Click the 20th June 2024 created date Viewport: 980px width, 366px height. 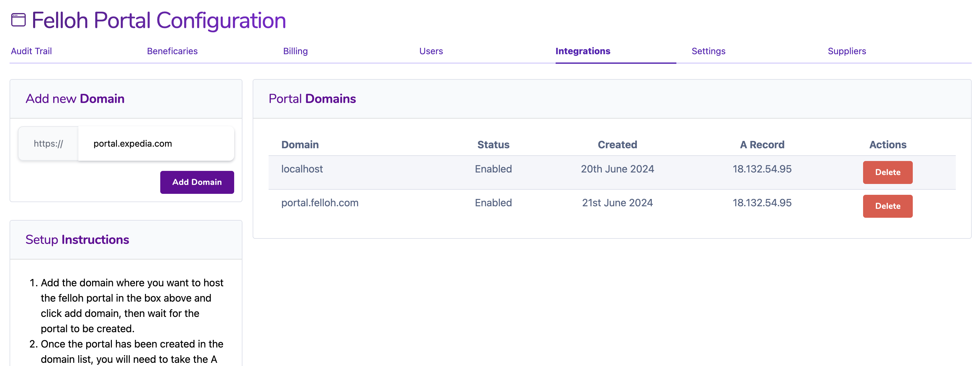(x=617, y=169)
